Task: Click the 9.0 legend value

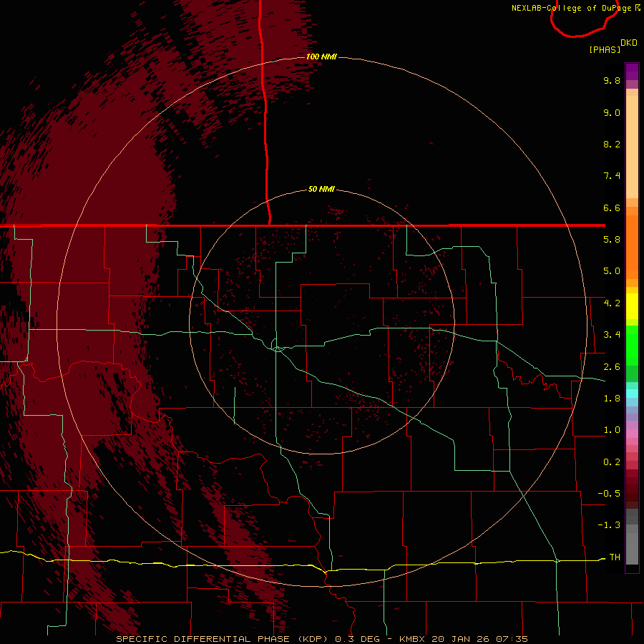Action: coord(612,112)
